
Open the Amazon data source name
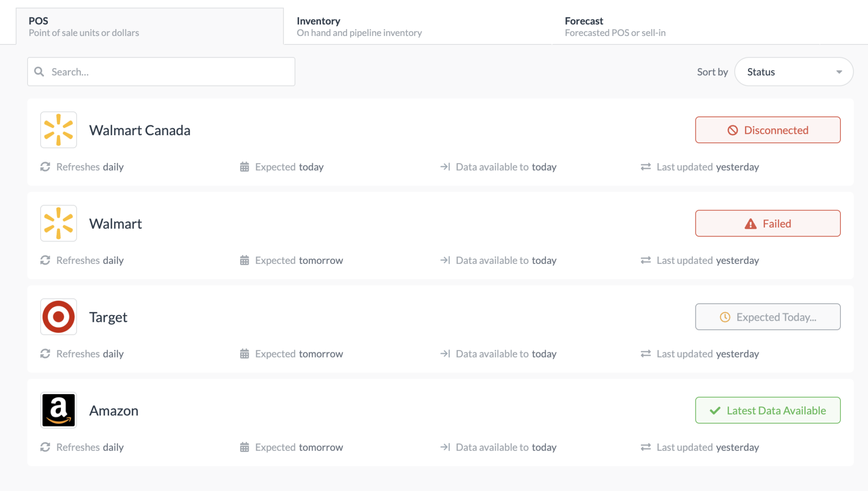click(x=114, y=411)
